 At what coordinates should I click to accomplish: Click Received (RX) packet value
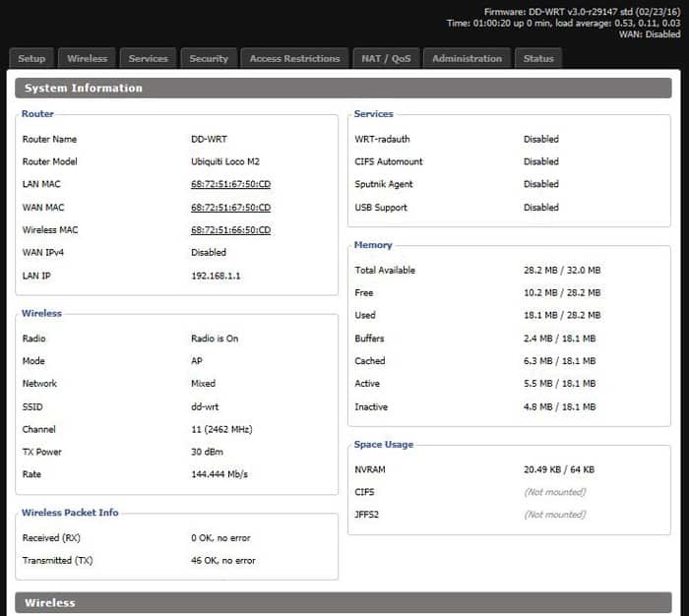click(220, 538)
